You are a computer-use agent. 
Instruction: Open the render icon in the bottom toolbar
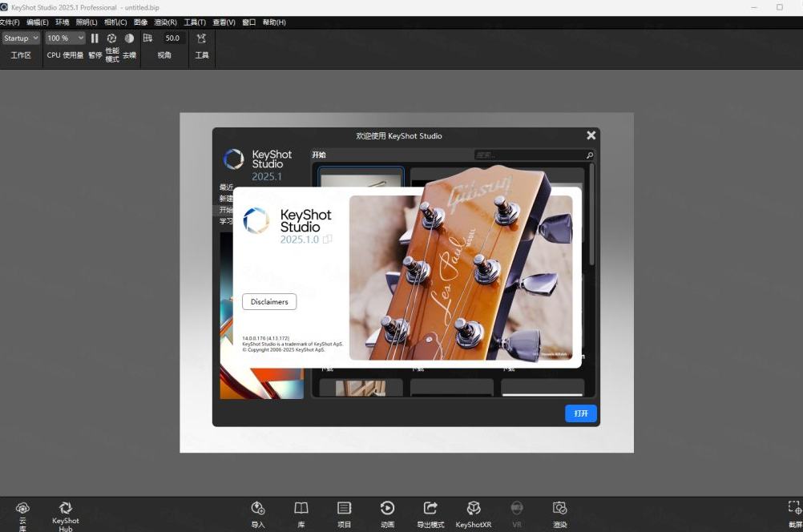point(559,508)
